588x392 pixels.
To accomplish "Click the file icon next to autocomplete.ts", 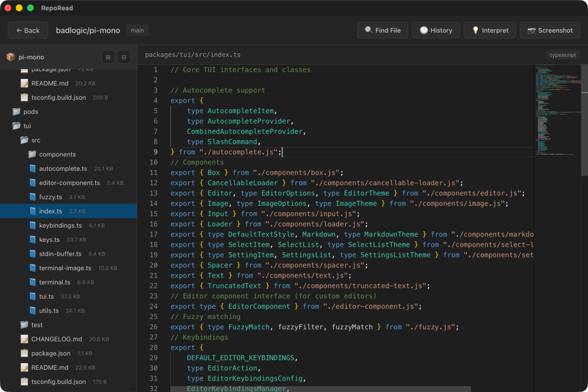I will (33, 169).
